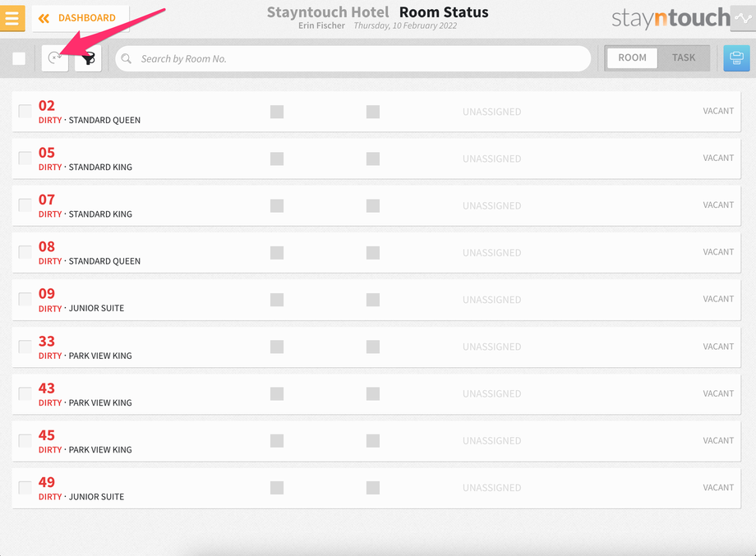Open the hamburger main menu

12,18
